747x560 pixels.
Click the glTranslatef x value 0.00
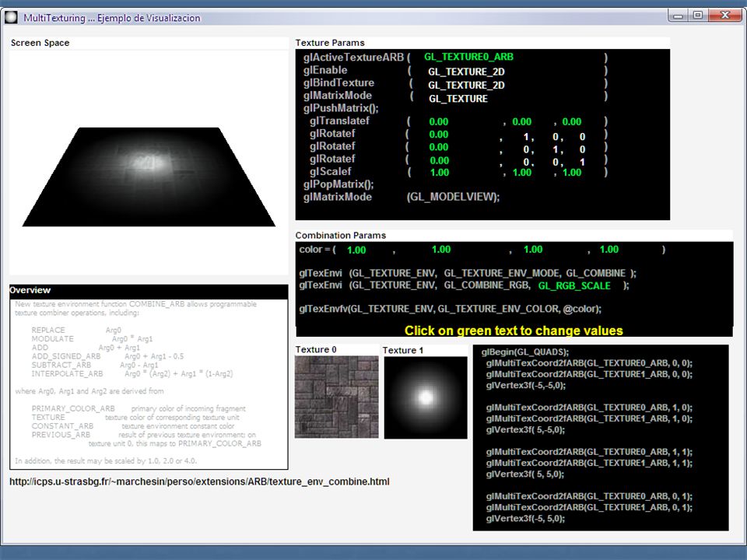coord(439,122)
